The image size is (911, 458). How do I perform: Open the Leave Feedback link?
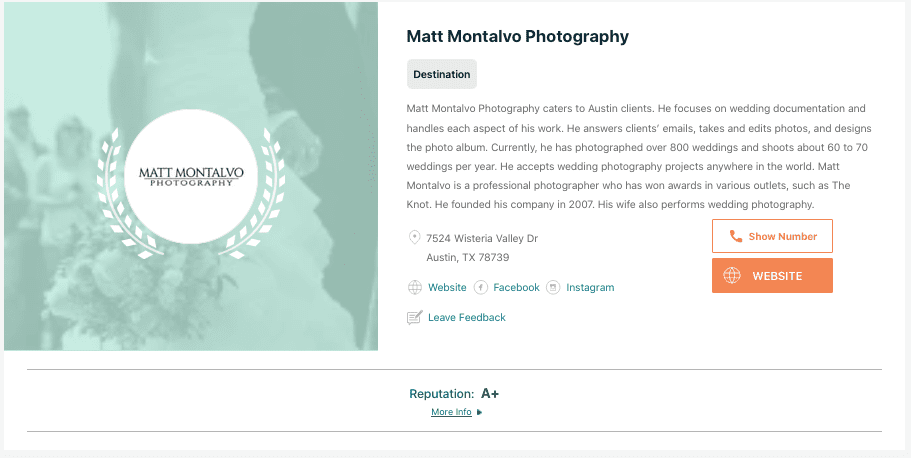point(467,318)
